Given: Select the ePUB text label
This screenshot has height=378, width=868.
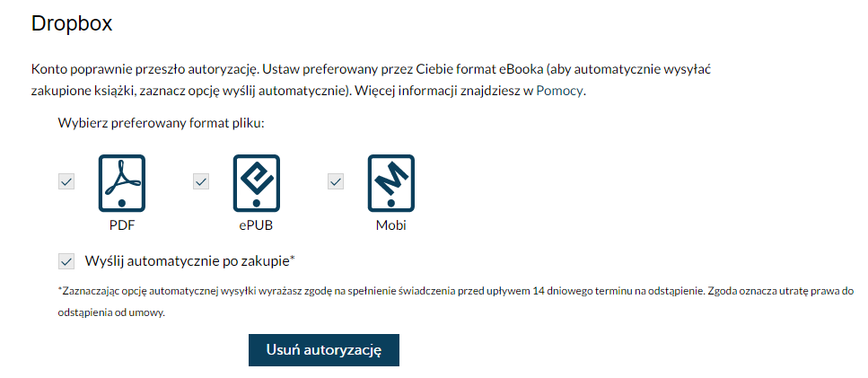Looking at the screenshot, I should pos(257,225).
